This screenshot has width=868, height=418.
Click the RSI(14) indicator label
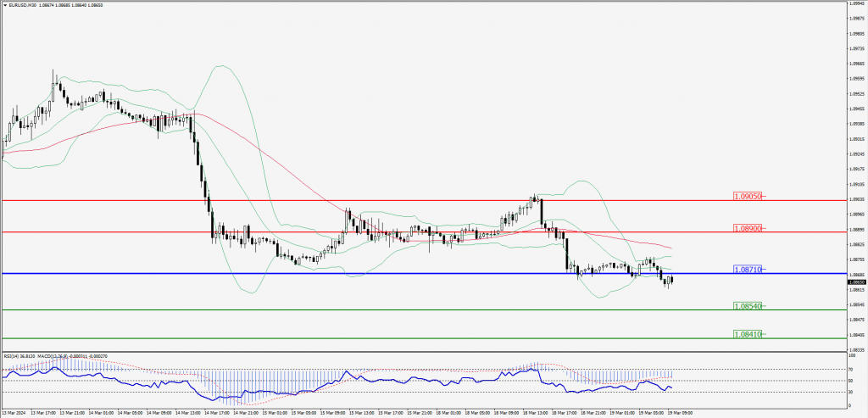pos(13,356)
